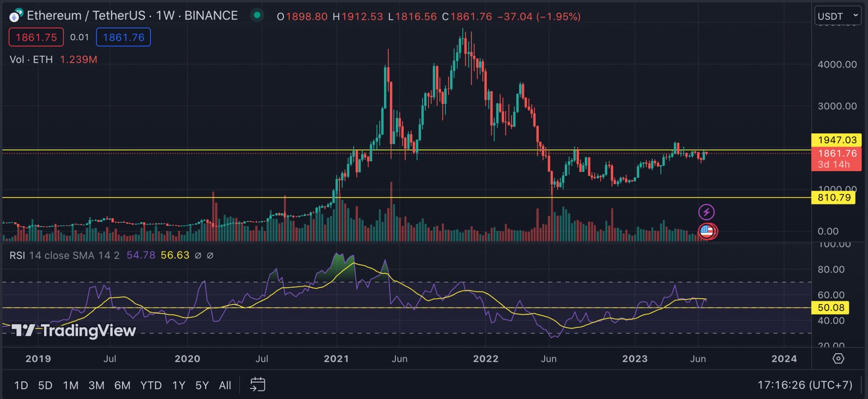Click the BINANCE exchange label
868x399 pixels.
click(211, 16)
